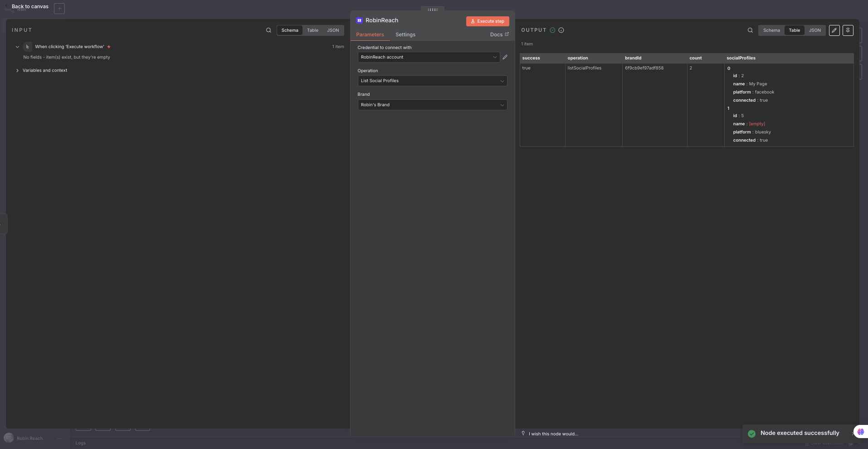The width and height of the screenshot is (868, 449).
Task: Edit the RobinReach account credential
Action: pos(505,57)
